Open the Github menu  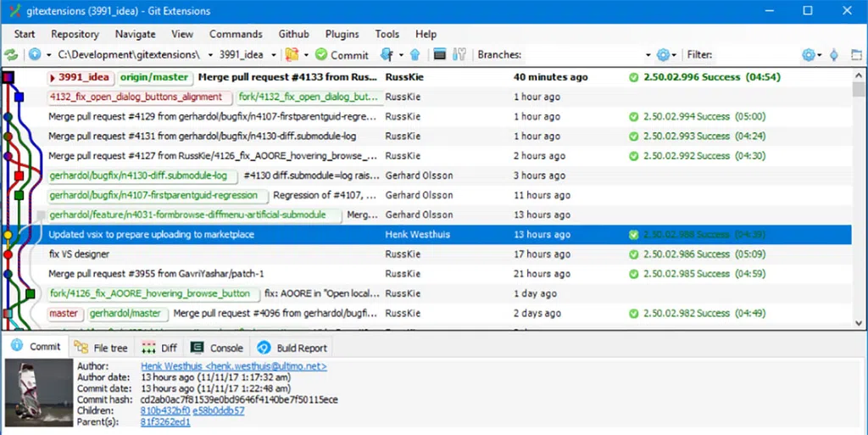coord(293,34)
